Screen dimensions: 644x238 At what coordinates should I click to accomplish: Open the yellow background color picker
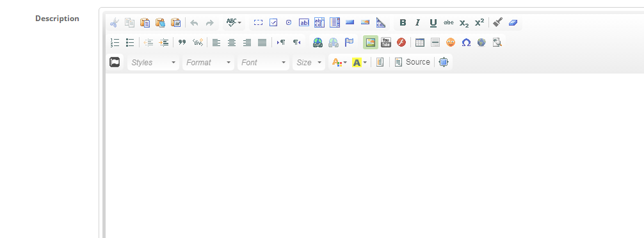359,62
